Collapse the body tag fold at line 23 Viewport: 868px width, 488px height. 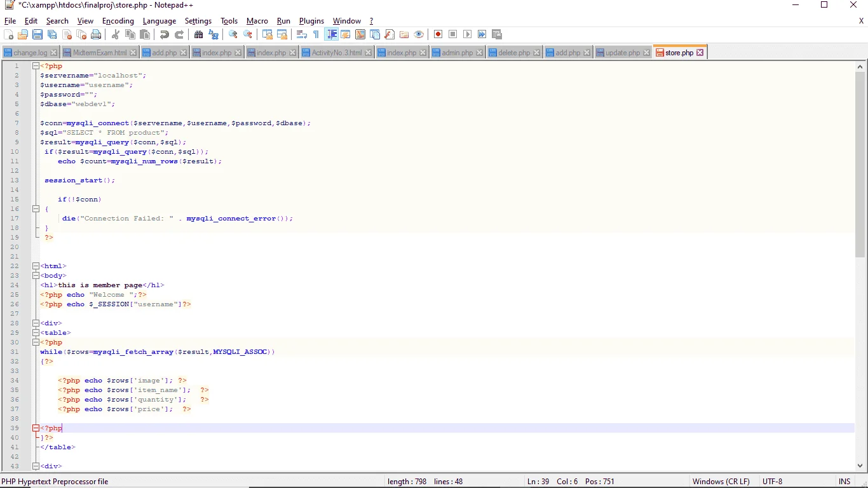(36, 276)
